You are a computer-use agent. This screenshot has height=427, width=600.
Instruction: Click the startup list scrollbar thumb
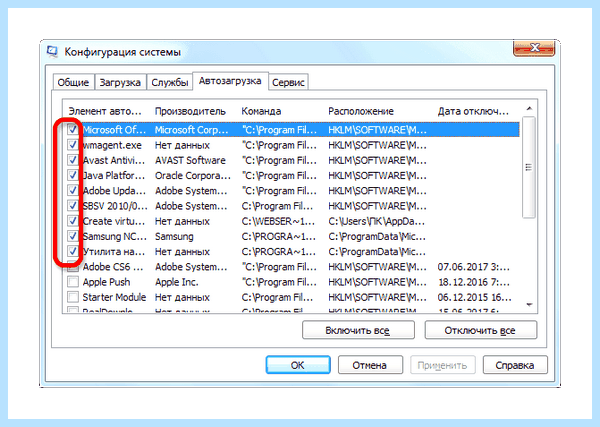tap(529, 167)
